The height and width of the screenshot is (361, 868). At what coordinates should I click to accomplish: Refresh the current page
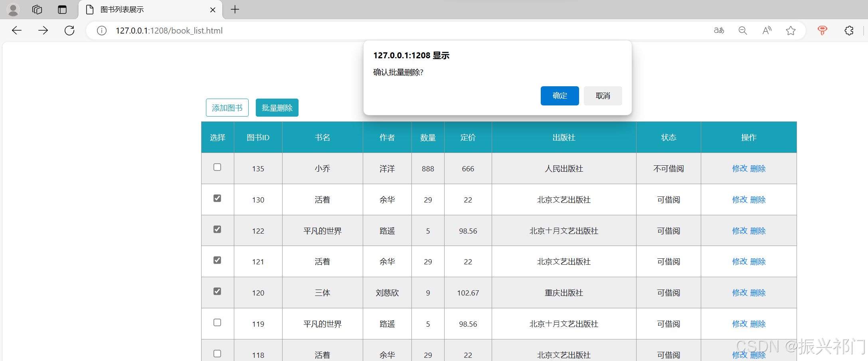[x=69, y=30]
